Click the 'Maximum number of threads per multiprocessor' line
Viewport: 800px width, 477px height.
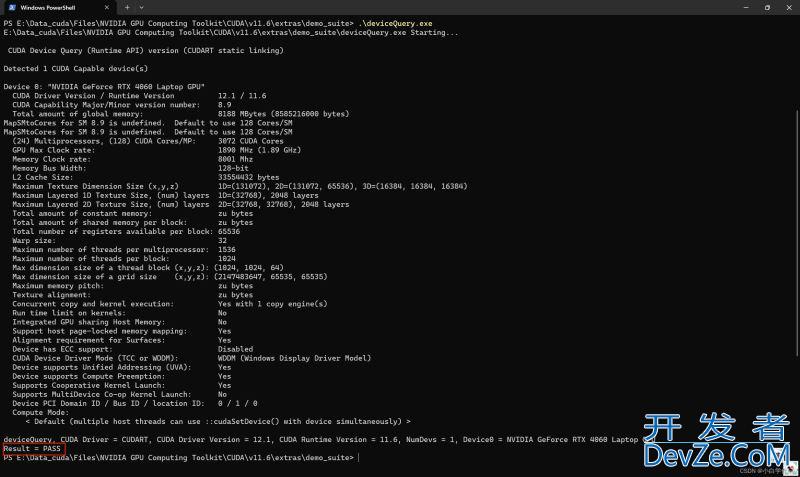(124, 250)
